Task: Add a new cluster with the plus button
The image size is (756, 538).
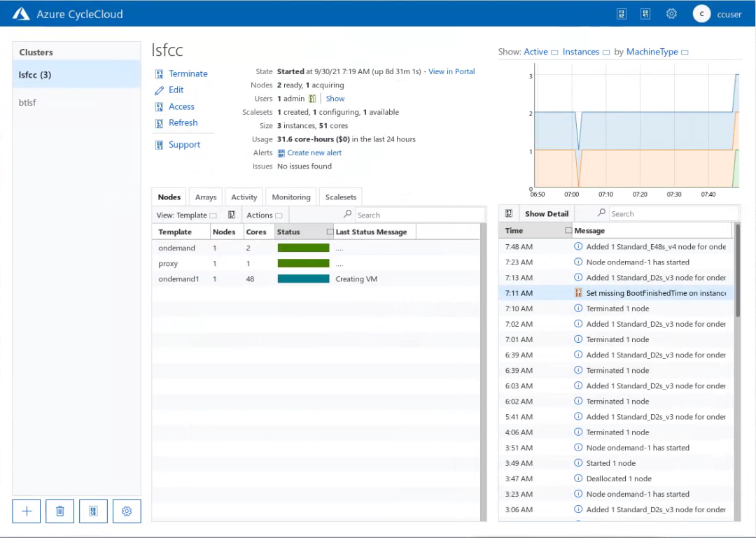Action: tap(27, 511)
